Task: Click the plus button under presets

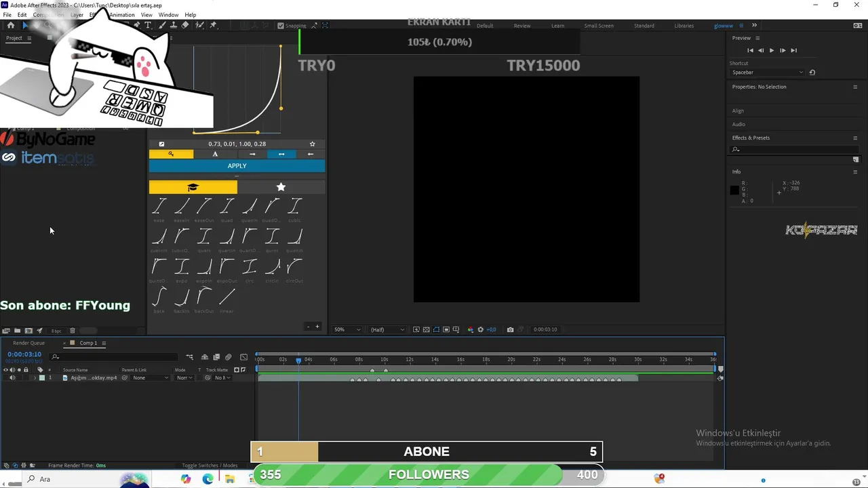Action: 317,327
